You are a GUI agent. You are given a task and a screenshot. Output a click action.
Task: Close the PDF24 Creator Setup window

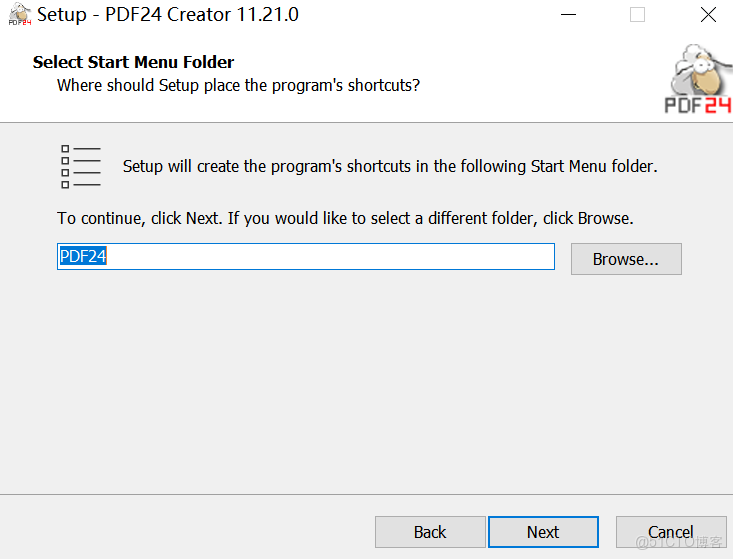[707, 15]
